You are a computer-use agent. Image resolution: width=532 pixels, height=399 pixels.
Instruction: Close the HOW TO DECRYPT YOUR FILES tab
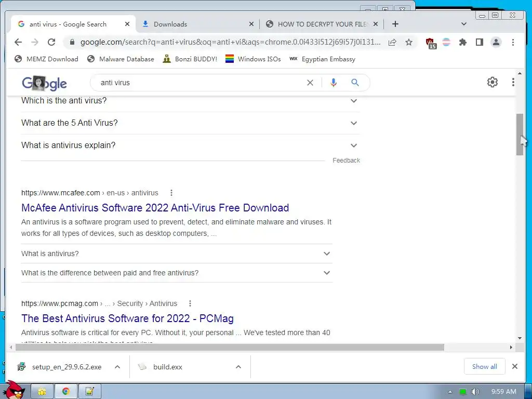tap(375, 24)
